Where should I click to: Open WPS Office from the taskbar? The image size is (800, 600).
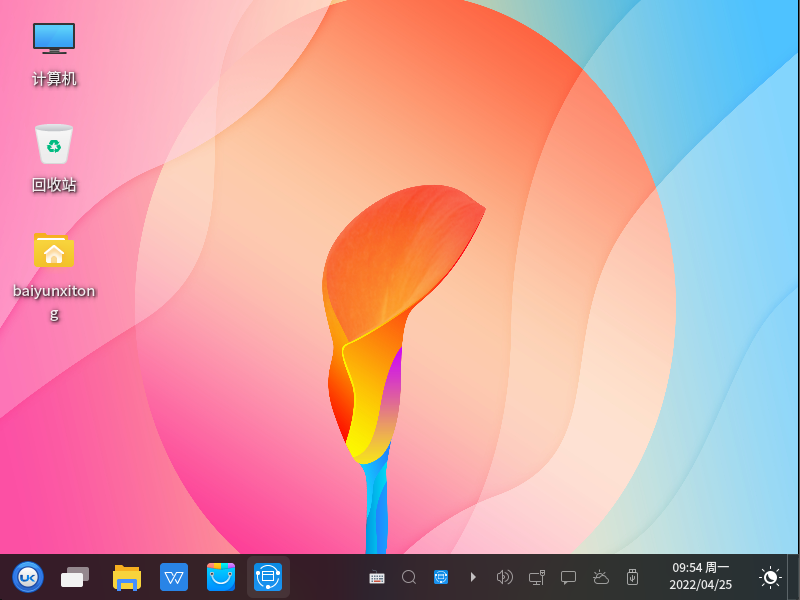pos(174,577)
